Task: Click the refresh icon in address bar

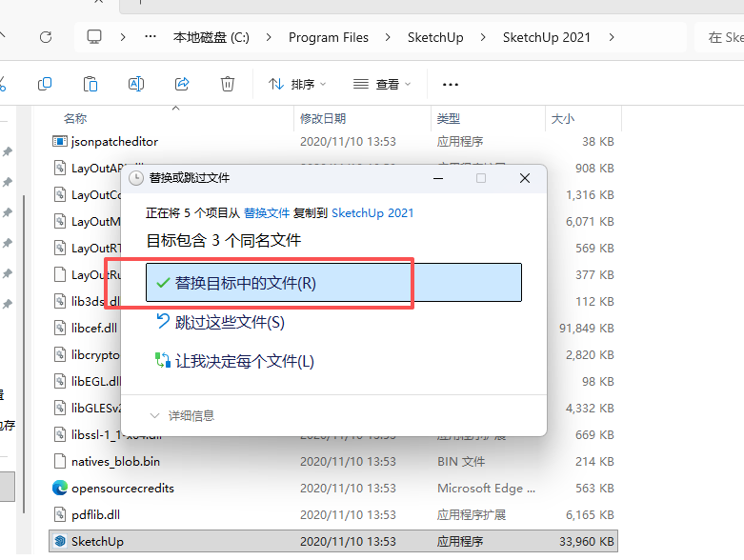Action: coord(46,37)
